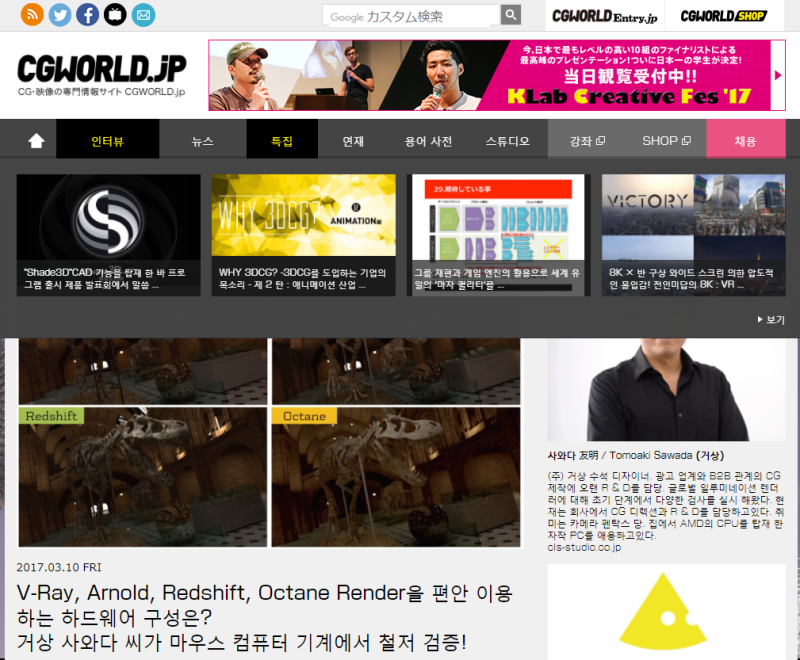800x660 pixels.
Task: Open the RSS feed icon
Action: 32,15
